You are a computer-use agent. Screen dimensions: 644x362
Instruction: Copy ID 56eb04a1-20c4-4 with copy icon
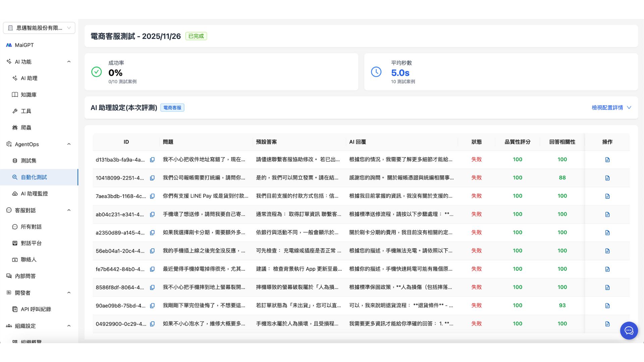click(152, 251)
